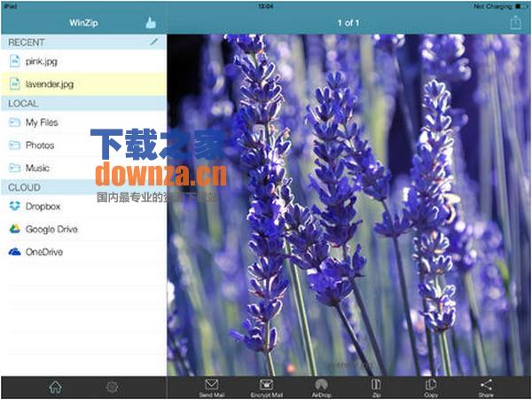Tap the Share button in bottom toolbar
The height and width of the screenshot is (400, 532).
pyautogui.click(x=486, y=388)
